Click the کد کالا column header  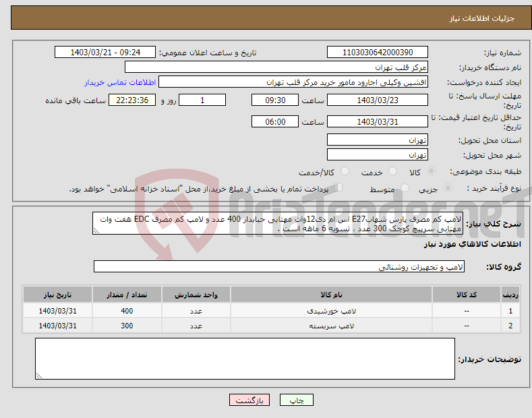point(467,295)
